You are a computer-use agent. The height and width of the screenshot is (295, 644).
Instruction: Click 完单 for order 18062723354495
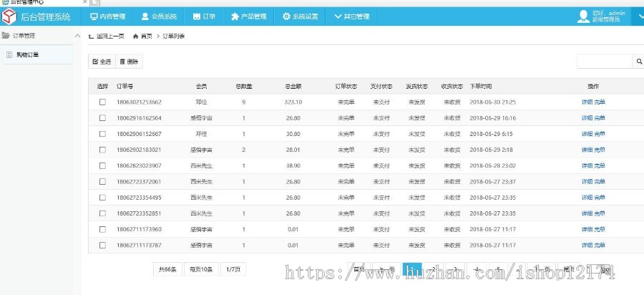[x=600, y=197]
